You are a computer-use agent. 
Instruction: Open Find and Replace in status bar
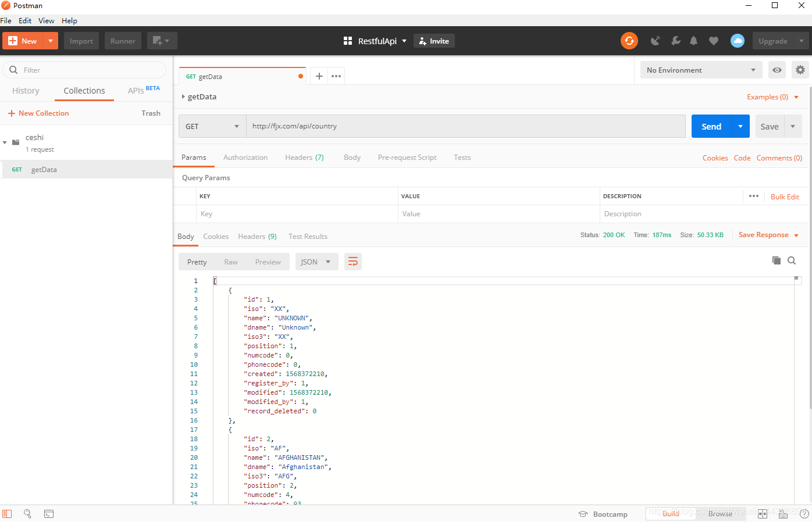click(x=27, y=514)
